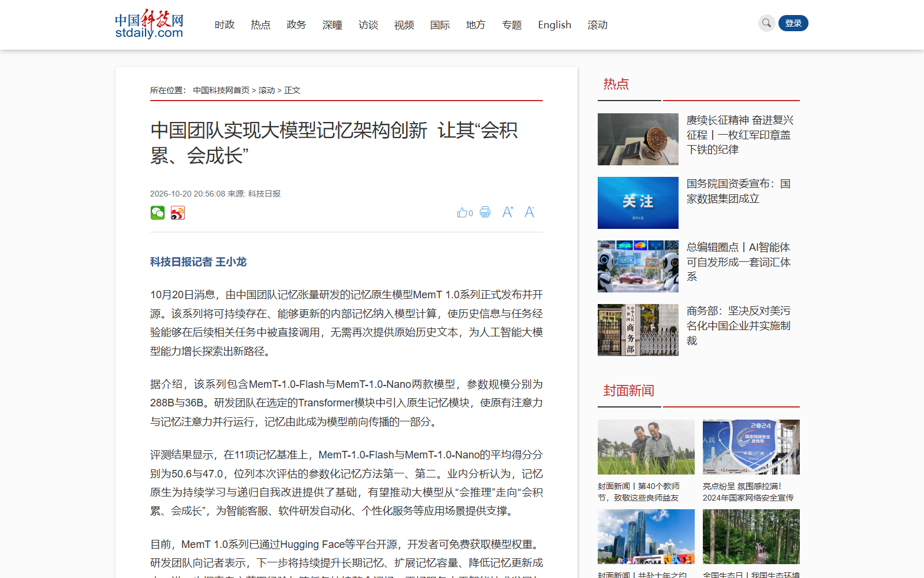The height and width of the screenshot is (578, 924).
Task: Open the 热点 sidebar section heading
Action: coord(616,84)
